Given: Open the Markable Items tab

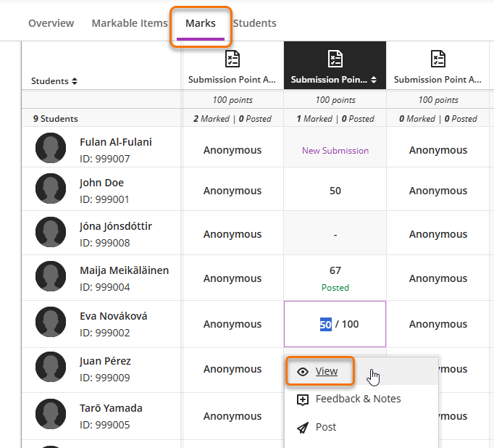Looking at the screenshot, I should tap(130, 23).
